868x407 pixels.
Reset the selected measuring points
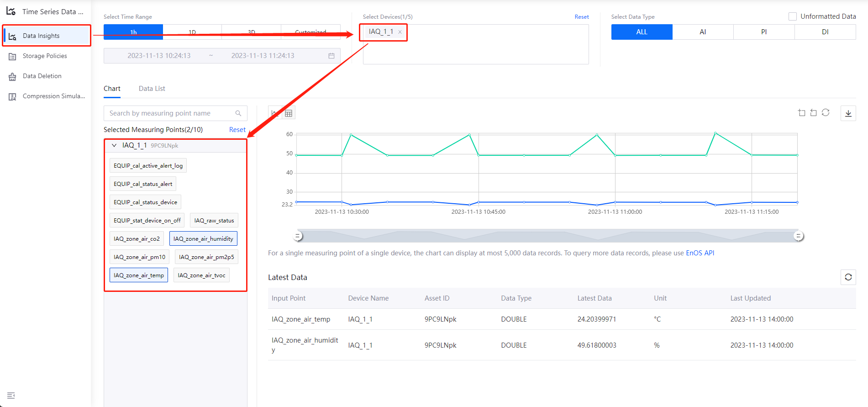(x=237, y=130)
